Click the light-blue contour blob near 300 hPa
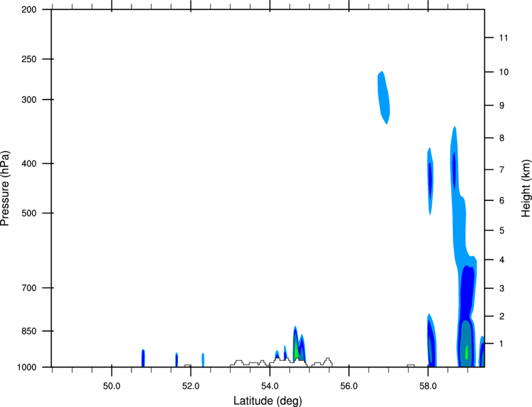Image resolution: width=532 pixels, height=407 pixels. 384,98
